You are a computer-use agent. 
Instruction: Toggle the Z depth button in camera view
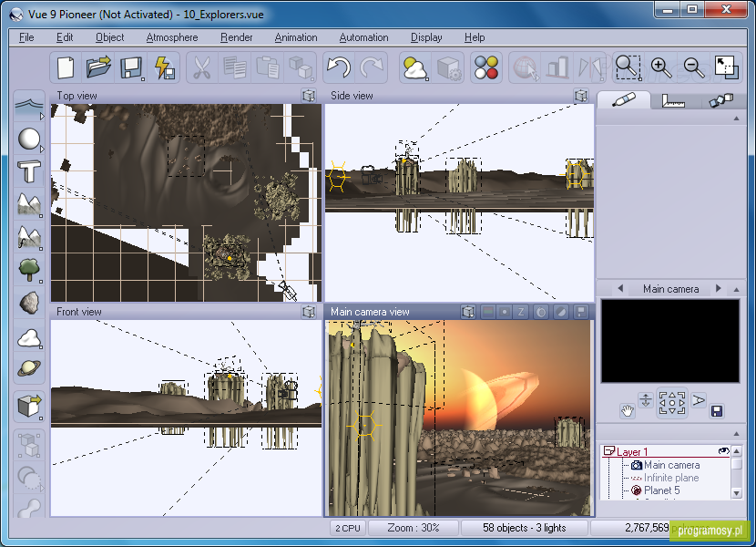521,312
